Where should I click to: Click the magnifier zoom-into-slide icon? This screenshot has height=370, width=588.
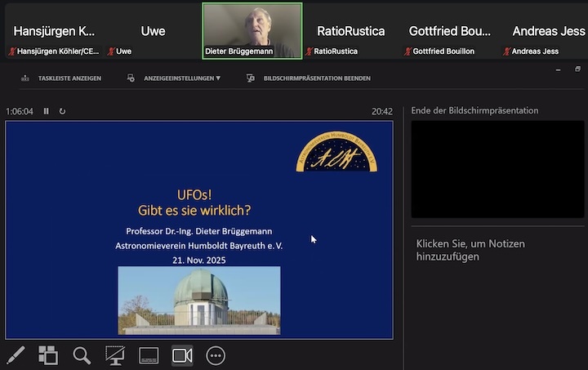click(x=82, y=355)
